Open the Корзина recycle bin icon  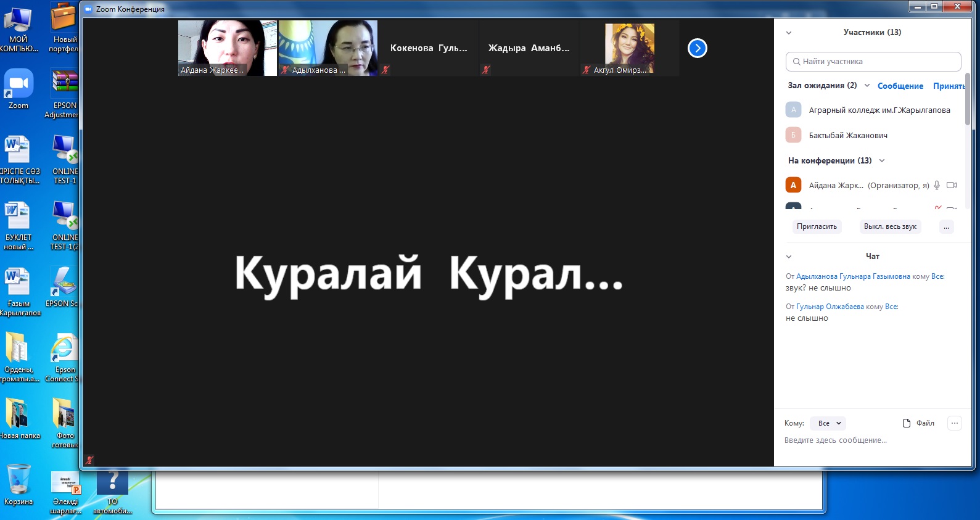[19, 484]
